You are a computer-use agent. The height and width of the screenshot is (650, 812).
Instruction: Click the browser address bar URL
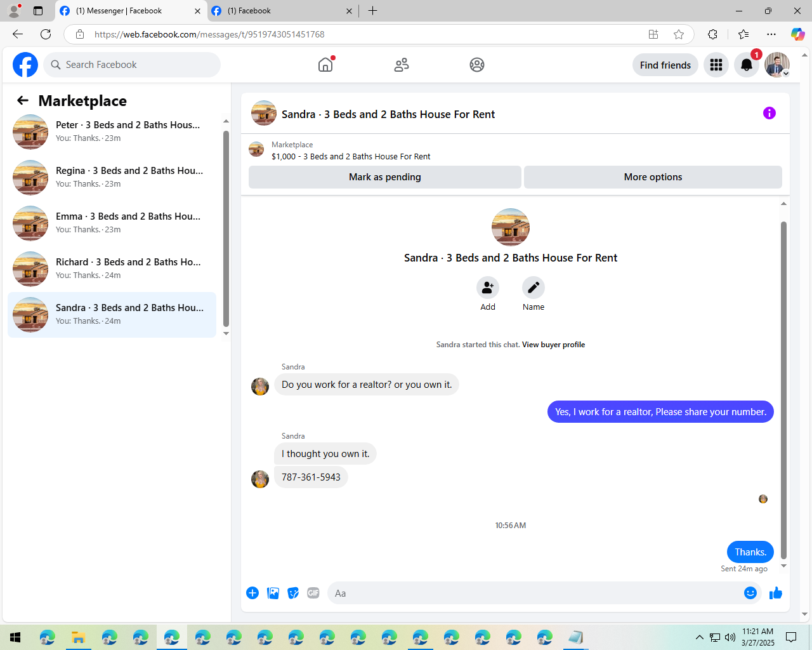pos(209,34)
